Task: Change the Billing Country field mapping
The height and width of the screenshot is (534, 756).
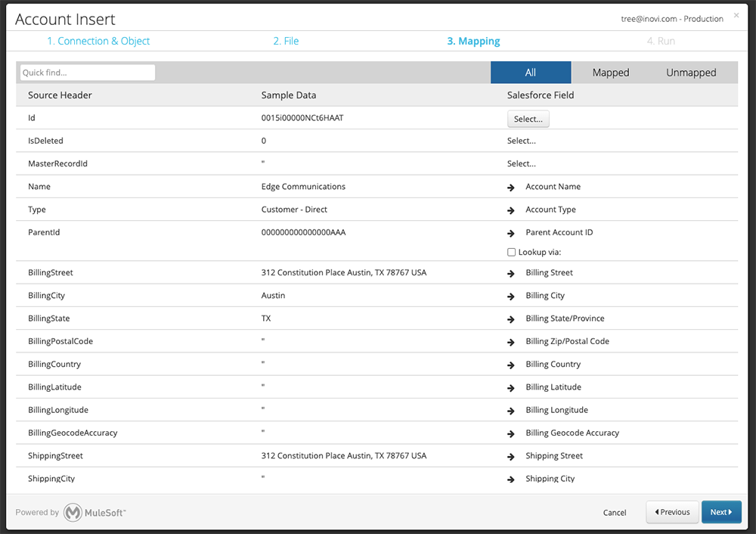Action: [x=553, y=365]
